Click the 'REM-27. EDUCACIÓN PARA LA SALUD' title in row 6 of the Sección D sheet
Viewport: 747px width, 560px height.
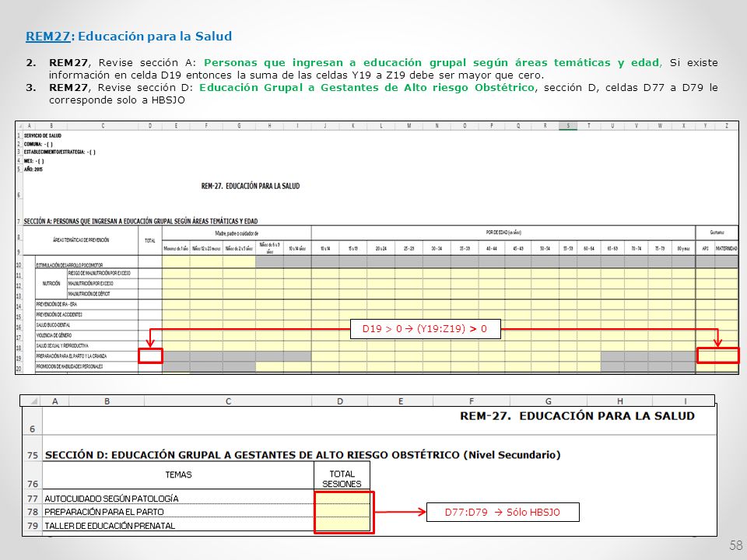pyautogui.click(x=577, y=416)
